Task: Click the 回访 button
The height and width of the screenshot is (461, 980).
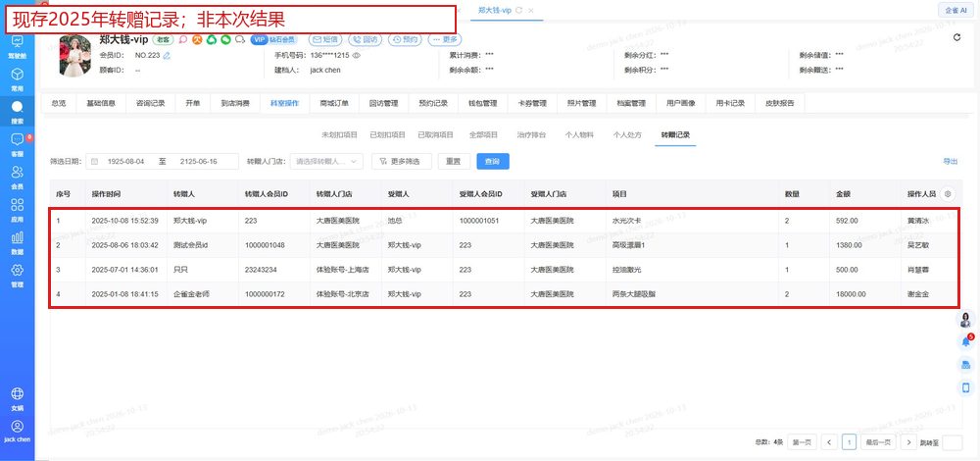Action: 365,39
